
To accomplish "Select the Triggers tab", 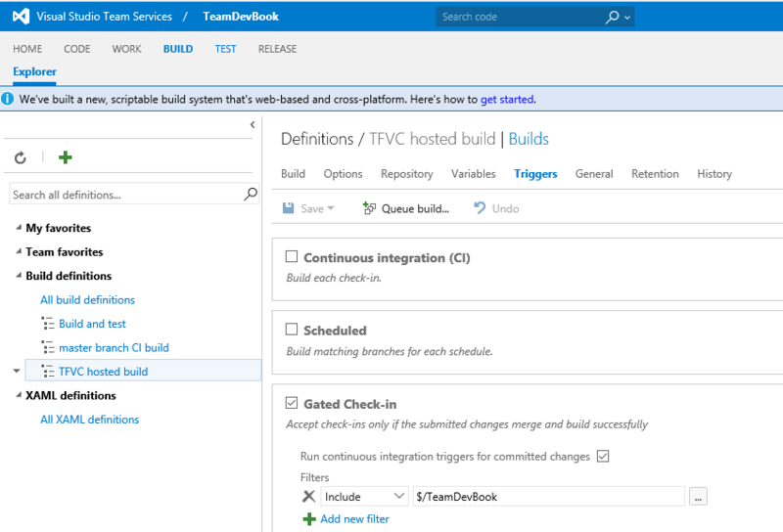I will tap(535, 174).
